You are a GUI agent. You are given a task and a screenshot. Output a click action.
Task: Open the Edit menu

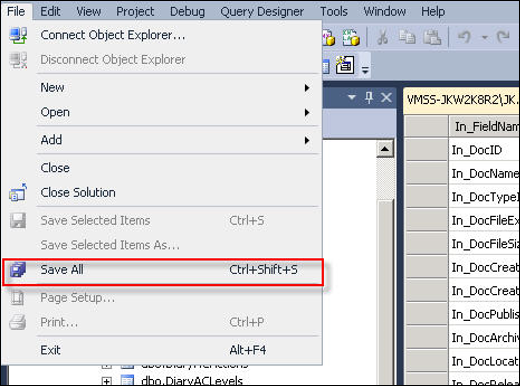pyautogui.click(x=50, y=12)
